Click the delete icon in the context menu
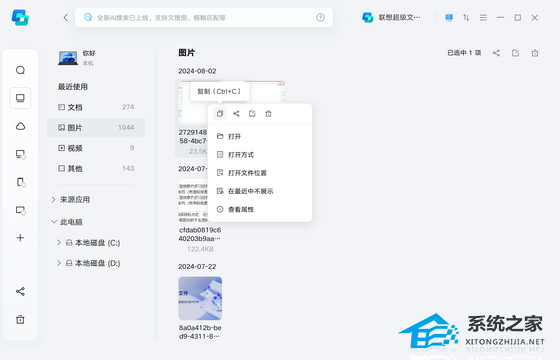The height and width of the screenshot is (360, 560). click(x=268, y=114)
